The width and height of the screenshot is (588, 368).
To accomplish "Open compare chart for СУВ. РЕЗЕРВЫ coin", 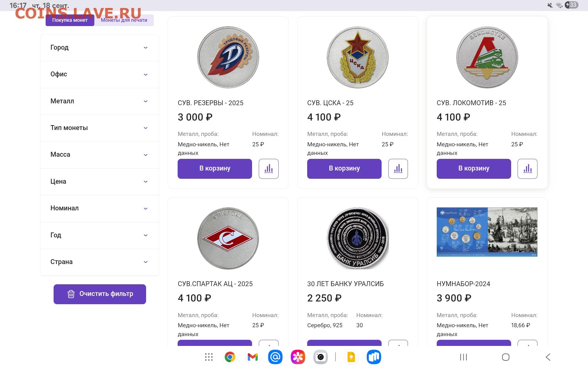I will pos(269,169).
